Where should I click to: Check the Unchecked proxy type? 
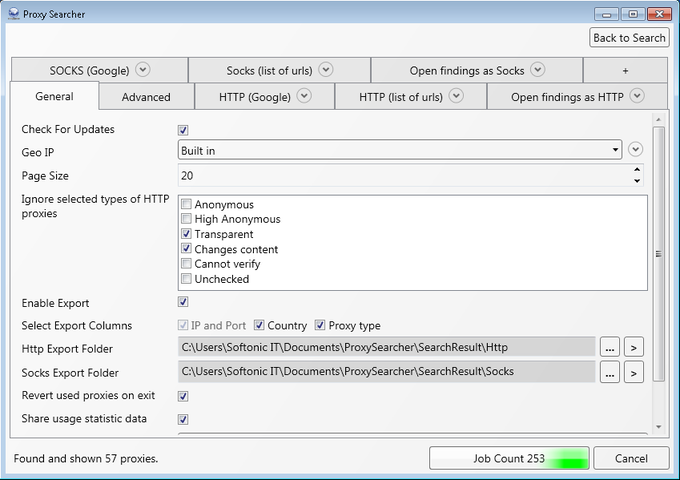(186, 278)
